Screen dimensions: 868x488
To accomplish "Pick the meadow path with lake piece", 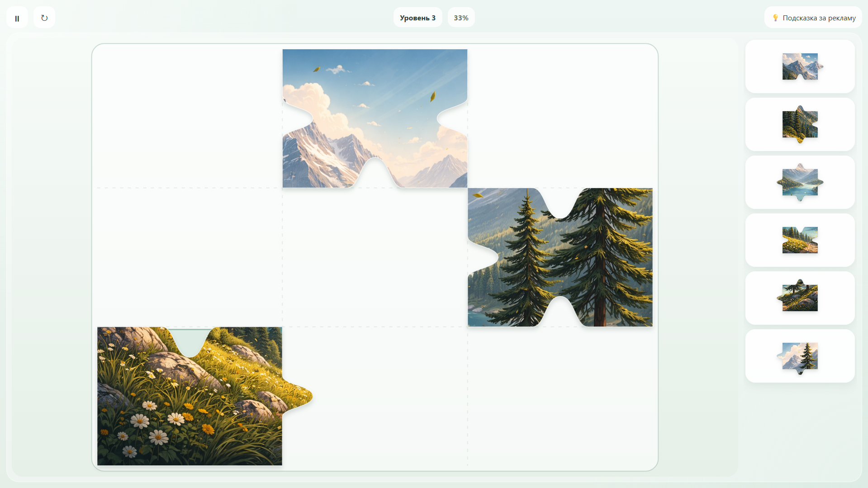I will coord(800,240).
